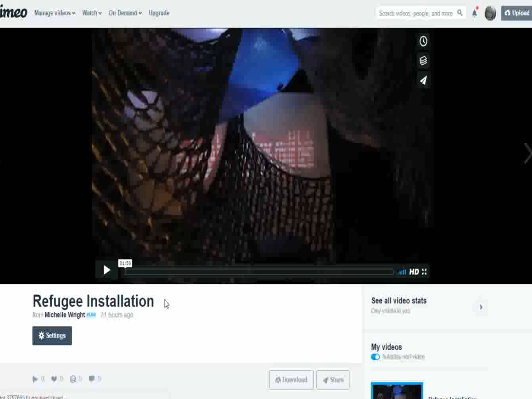Go to the Upgrade page
Image resolution: width=532 pixels, height=399 pixels.
click(159, 13)
